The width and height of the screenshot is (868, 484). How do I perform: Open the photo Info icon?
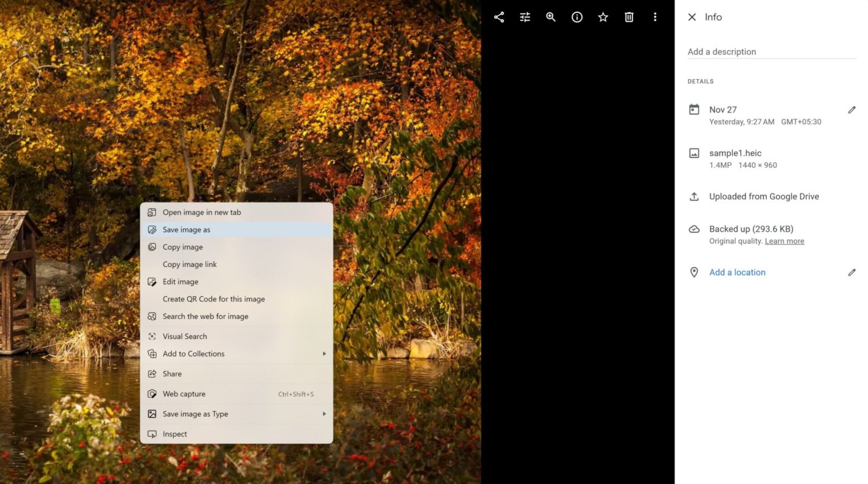576,17
